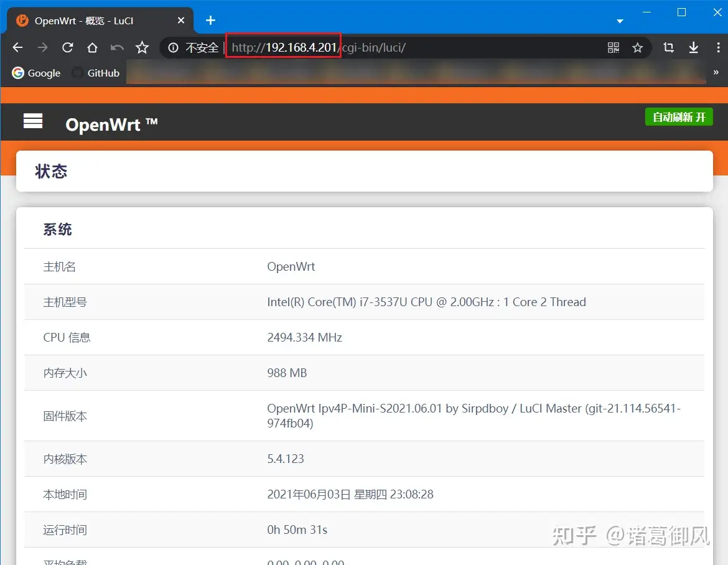The width and height of the screenshot is (728, 565).
Task: Open the browser home page icon
Action: 92,47
